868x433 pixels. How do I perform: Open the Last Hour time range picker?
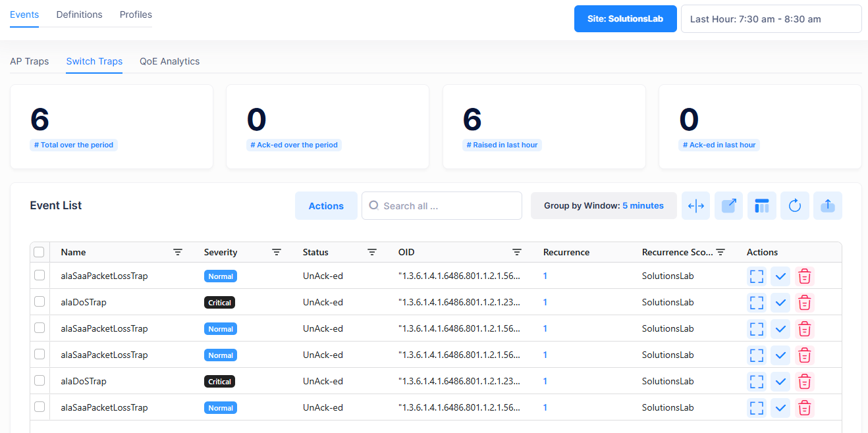point(771,19)
